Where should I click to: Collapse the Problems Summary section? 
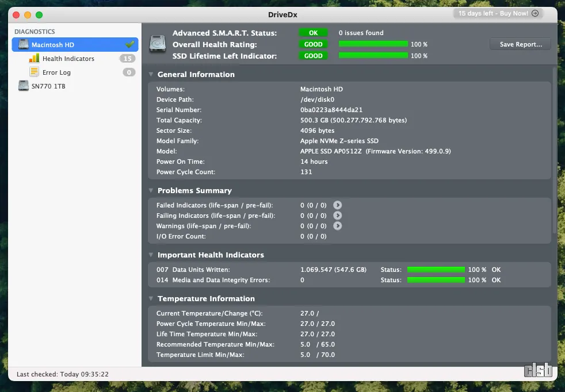coord(151,191)
